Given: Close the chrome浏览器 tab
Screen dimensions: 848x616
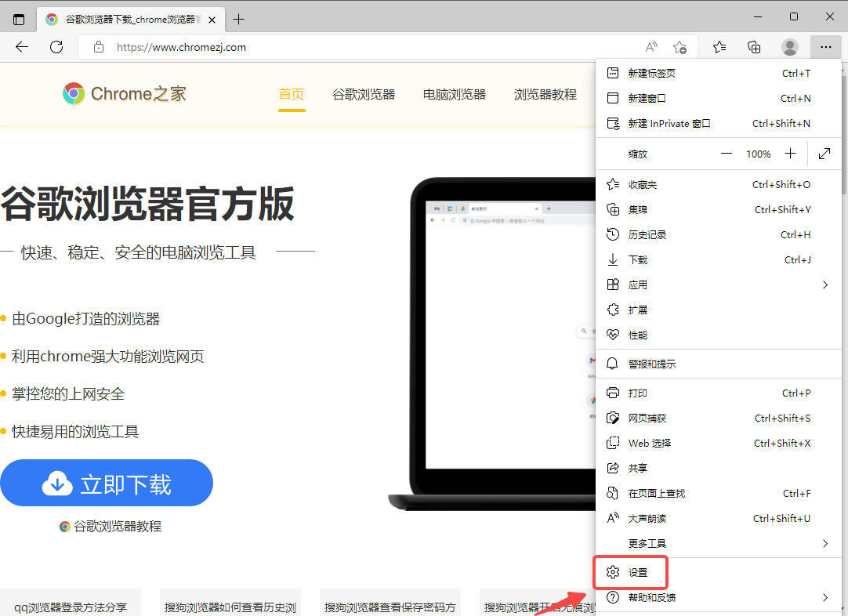Looking at the screenshot, I should tap(212, 20).
